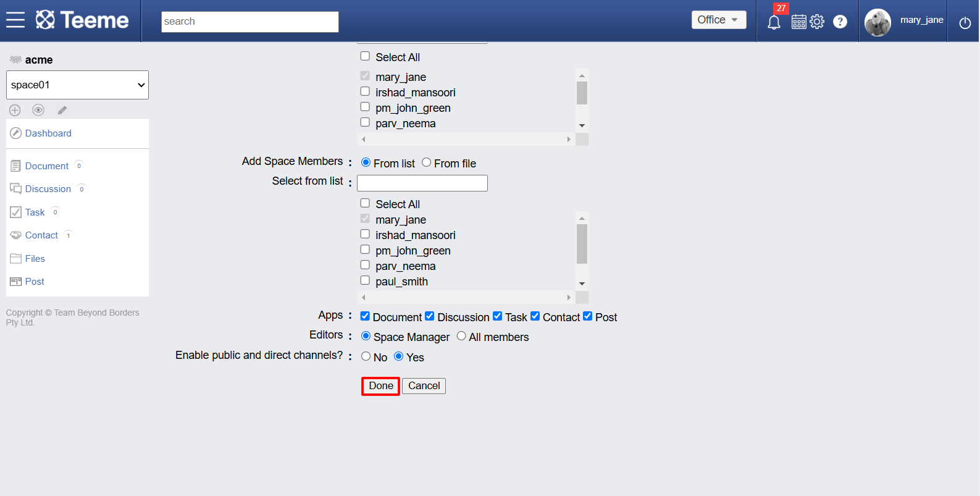Click the edit space pencil icon
The width and height of the screenshot is (980, 496).
[62, 110]
